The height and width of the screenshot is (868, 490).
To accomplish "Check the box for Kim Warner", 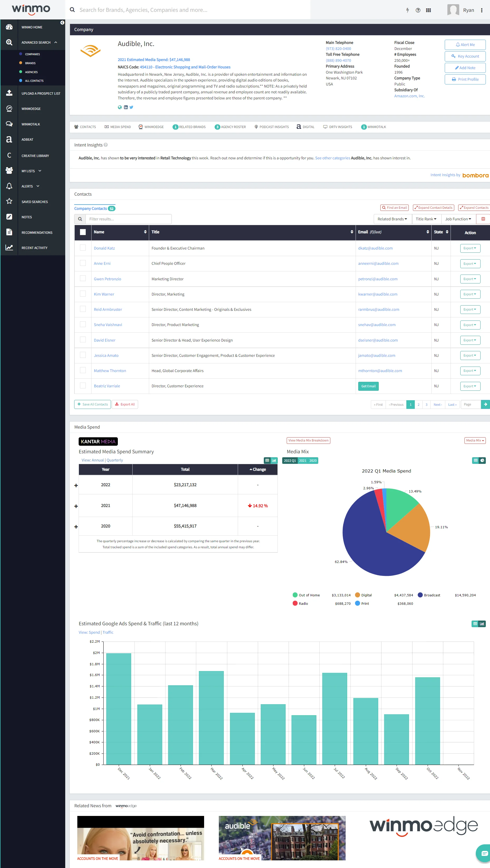I will pos(83,293).
